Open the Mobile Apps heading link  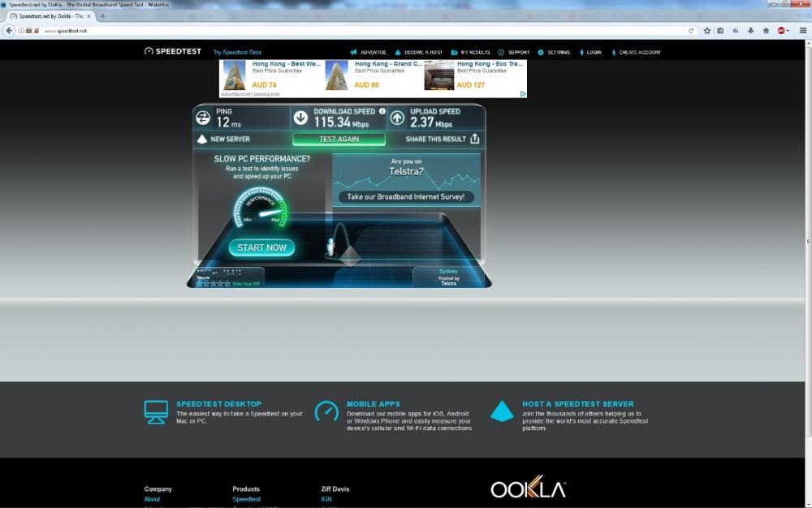coord(373,404)
